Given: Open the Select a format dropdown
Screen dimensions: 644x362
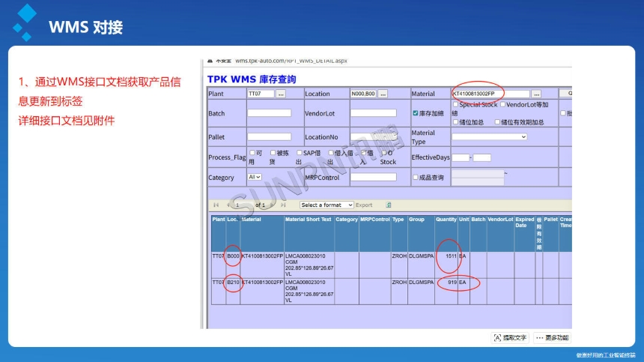Looking at the screenshot, I should [326, 205].
